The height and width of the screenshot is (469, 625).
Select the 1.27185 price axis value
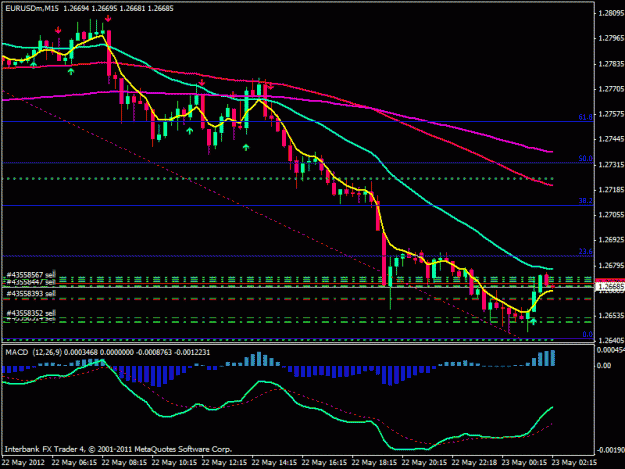(611, 190)
